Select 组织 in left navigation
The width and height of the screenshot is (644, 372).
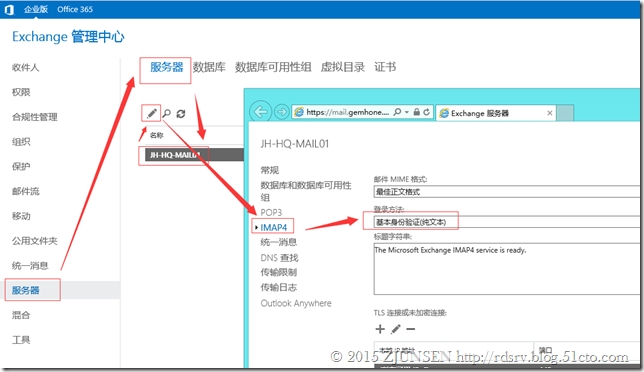21,142
